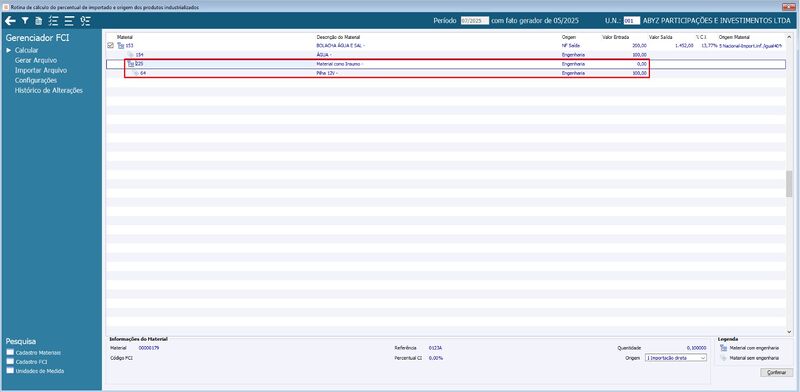Select tree row material 64
Screen dimensions: 800x392
(445, 74)
